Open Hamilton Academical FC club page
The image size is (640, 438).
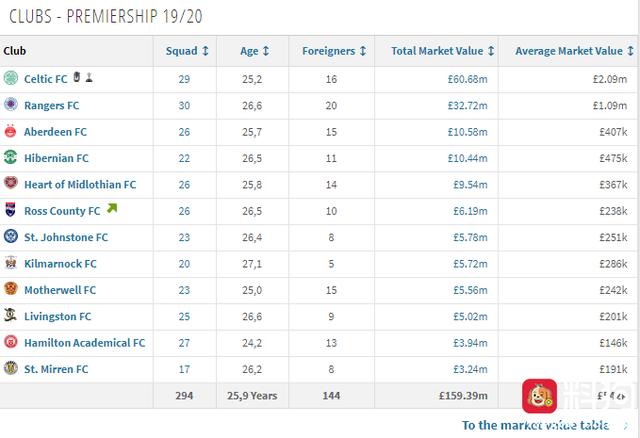click(x=84, y=343)
